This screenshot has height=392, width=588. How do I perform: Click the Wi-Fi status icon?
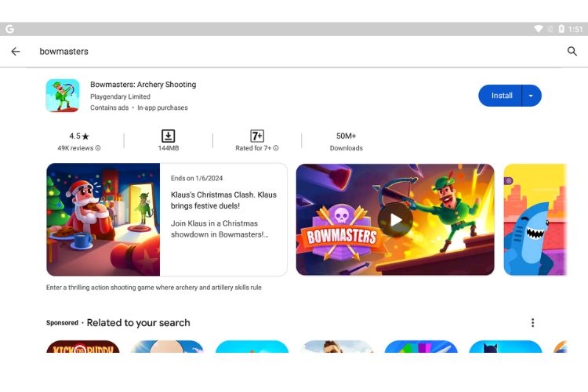pyautogui.click(x=538, y=29)
